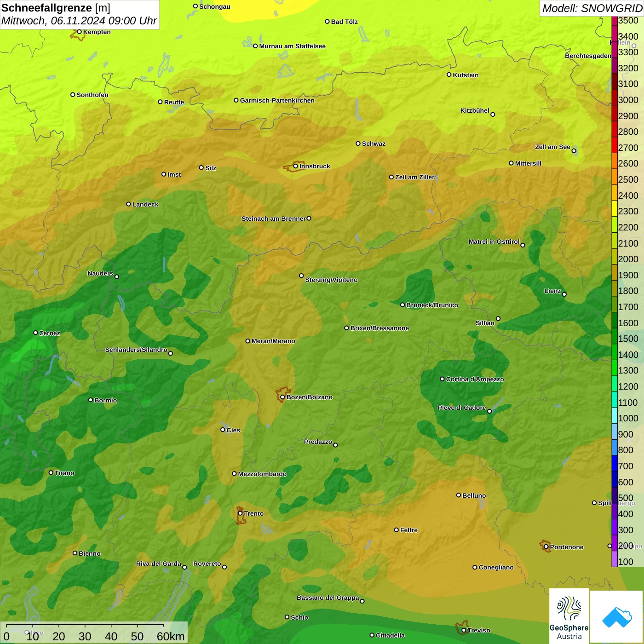This screenshot has height=644, width=644.
Task: Click the Mezzolombardo label
Action: 262,474
